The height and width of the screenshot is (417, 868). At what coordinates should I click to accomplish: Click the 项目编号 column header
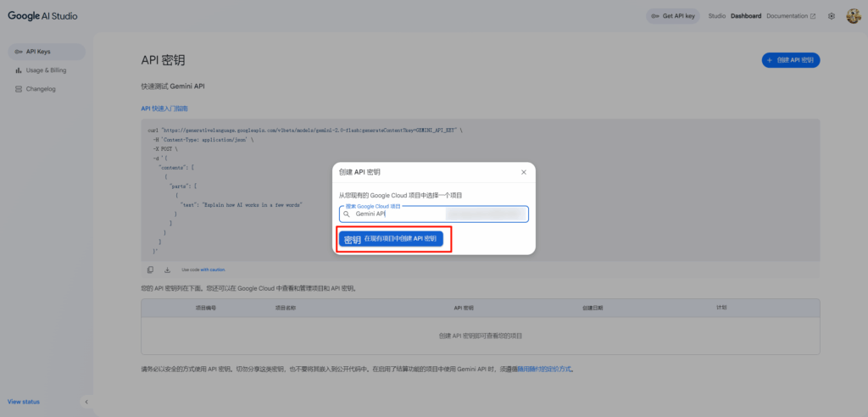point(206,308)
